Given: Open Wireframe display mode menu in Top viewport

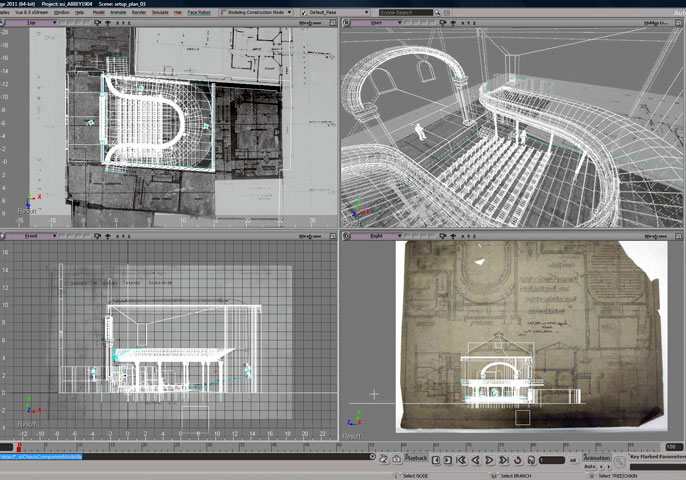Looking at the screenshot, I should pos(310,23).
